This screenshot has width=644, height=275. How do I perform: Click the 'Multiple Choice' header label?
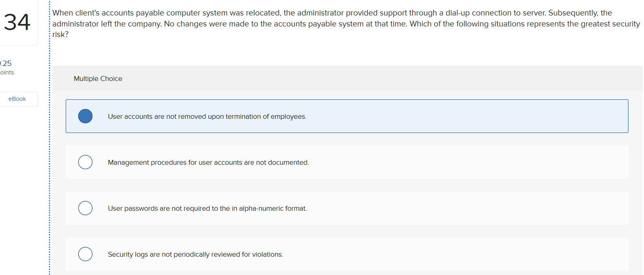click(x=98, y=79)
